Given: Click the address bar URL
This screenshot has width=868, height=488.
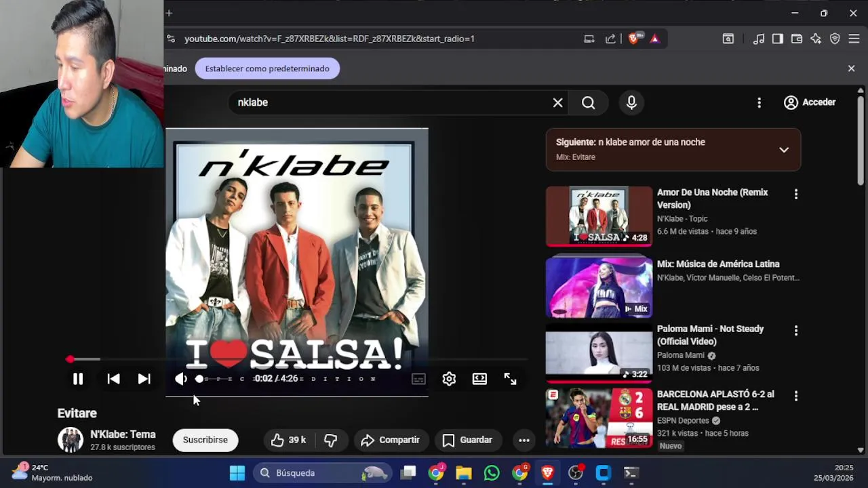Looking at the screenshot, I should [x=330, y=39].
